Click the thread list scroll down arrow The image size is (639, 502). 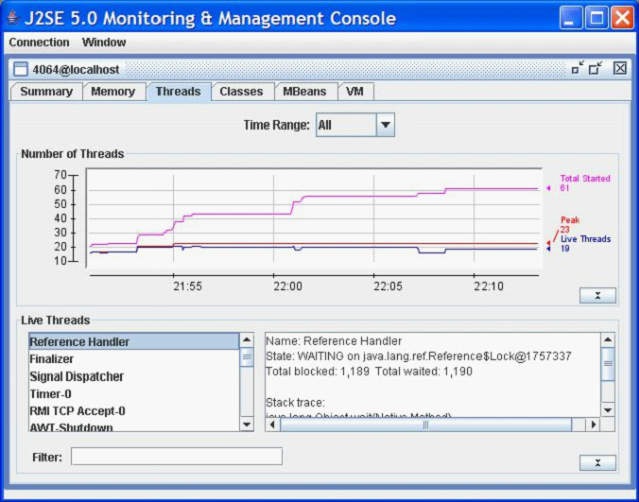pos(247,425)
